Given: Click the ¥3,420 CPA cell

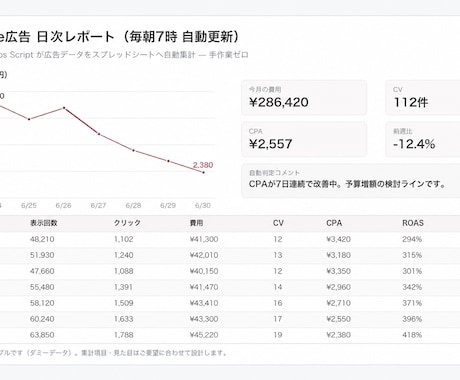Looking at the screenshot, I should pos(339,239).
